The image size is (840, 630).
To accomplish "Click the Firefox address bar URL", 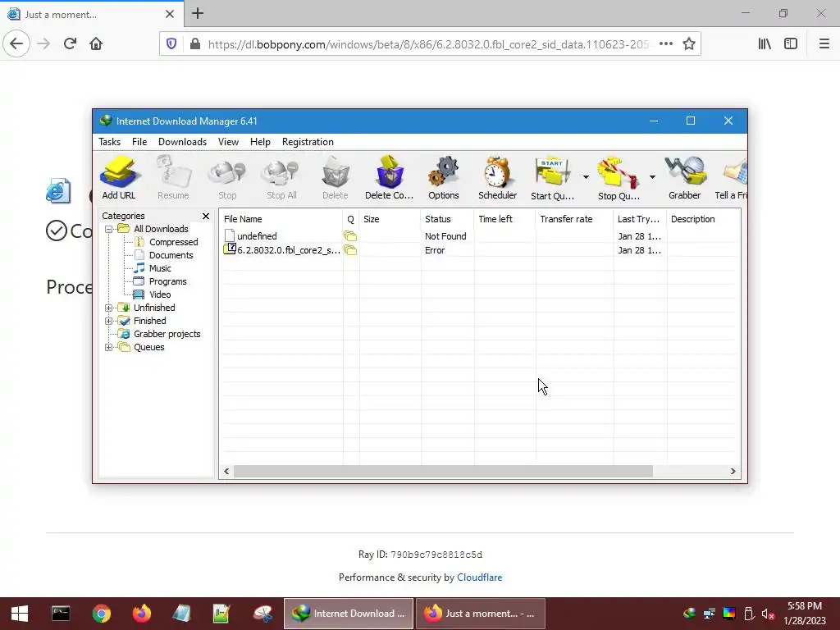I will click(428, 44).
